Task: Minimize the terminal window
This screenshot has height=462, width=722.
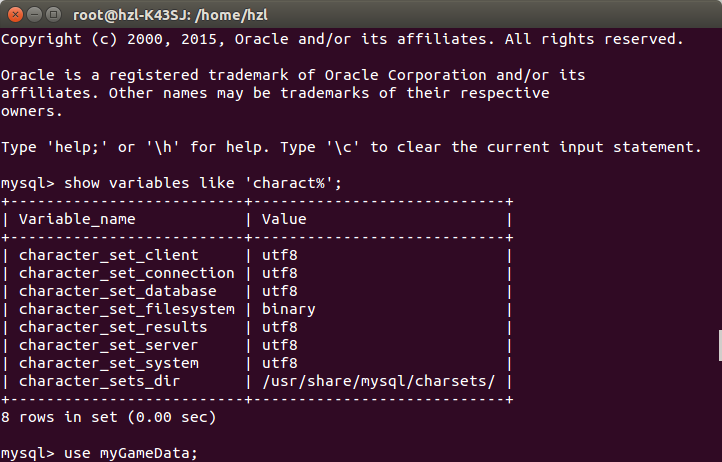Action: (35, 15)
